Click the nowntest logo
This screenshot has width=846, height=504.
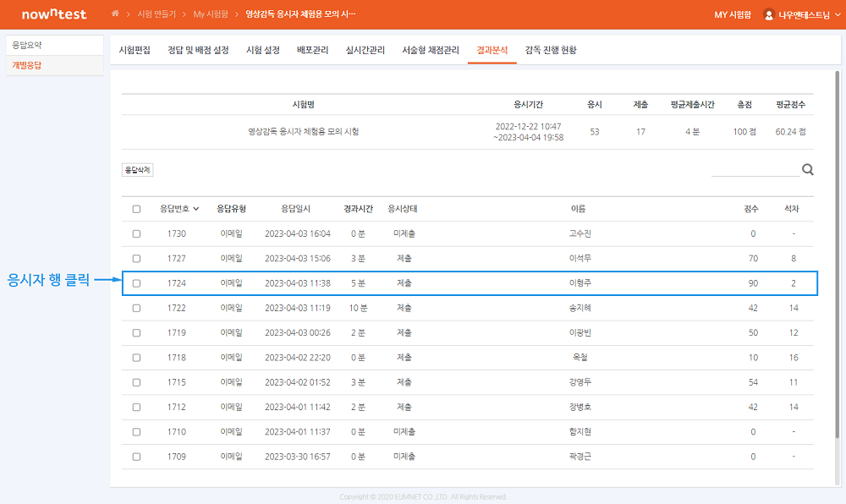coord(54,14)
